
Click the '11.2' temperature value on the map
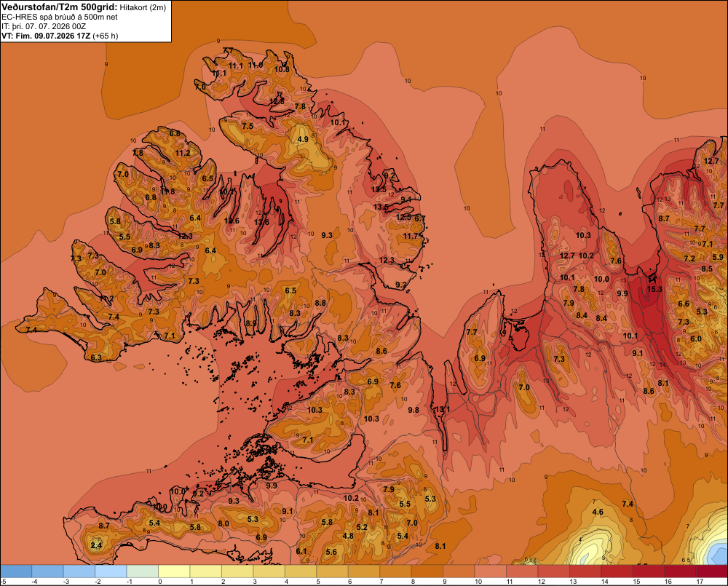coord(183,153)
